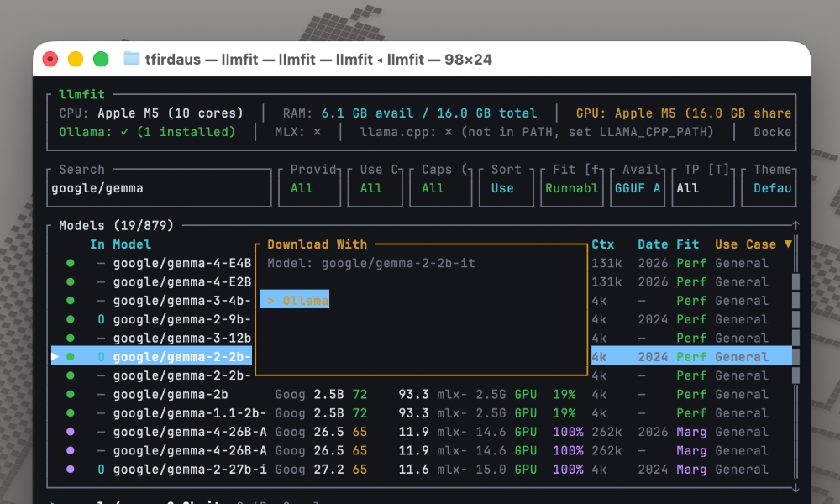Click the Date column header
The height and width of the screenshot is (504, 840).
click(x=652, y=244)
